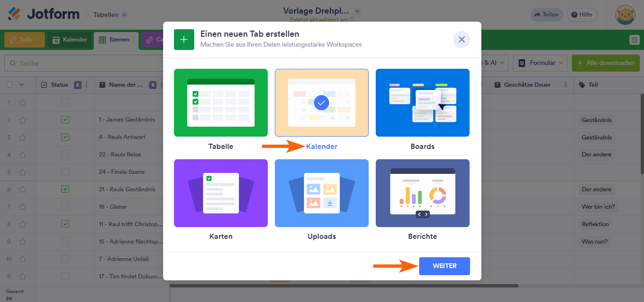Select the Karten tab type card
The image size is (644, 302).
[221, 193]
